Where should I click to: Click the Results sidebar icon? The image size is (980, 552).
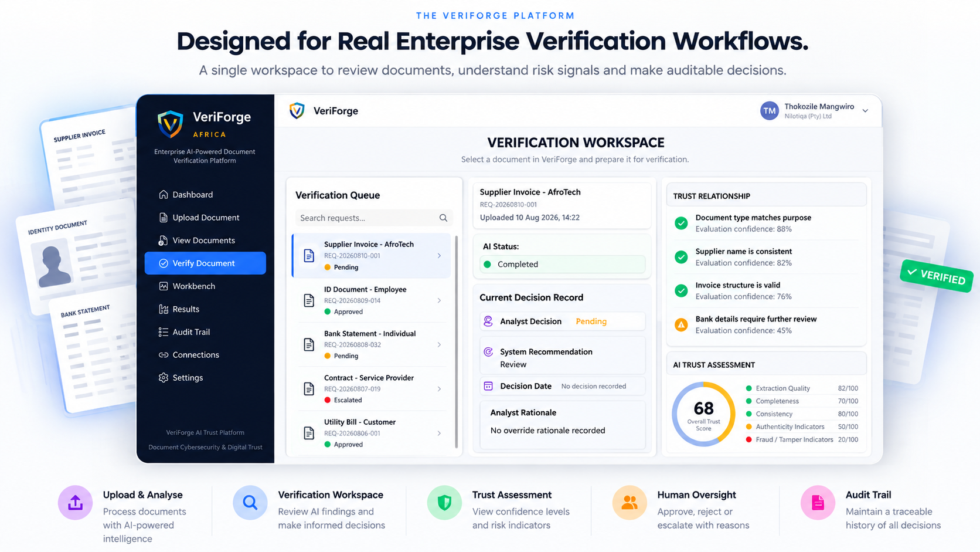coord(164,309)
